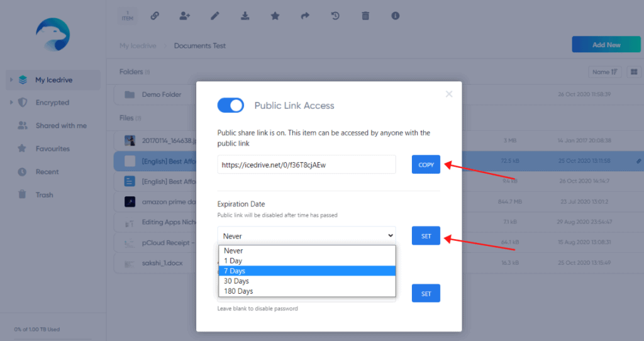
Task: Click the pencil rename icon
Action: [x=215, y=16]
